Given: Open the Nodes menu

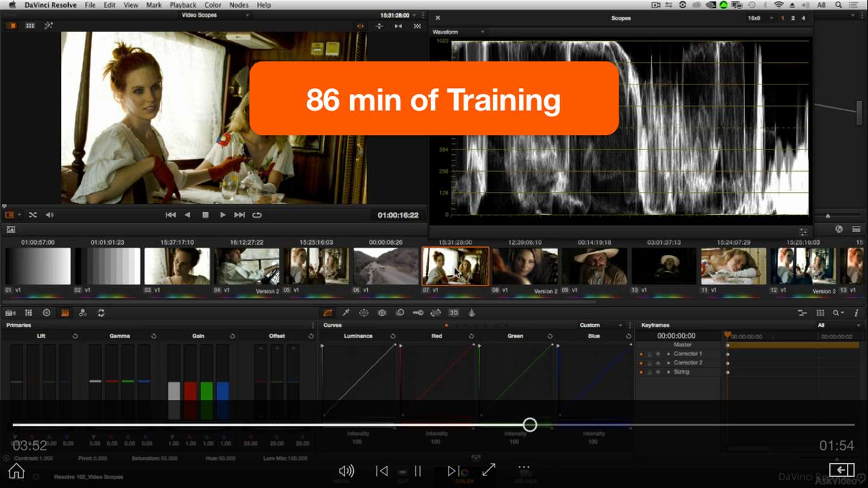Looking at the screenshot, I should tap(239, 5).
